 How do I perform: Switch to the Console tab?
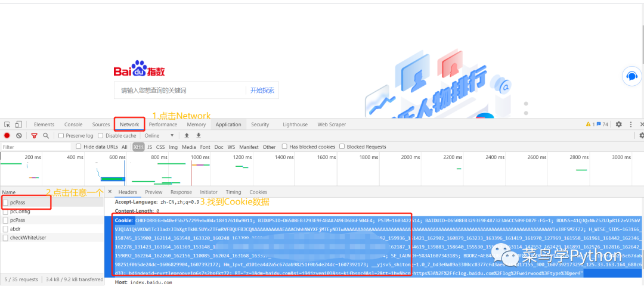tap(73, 125)
